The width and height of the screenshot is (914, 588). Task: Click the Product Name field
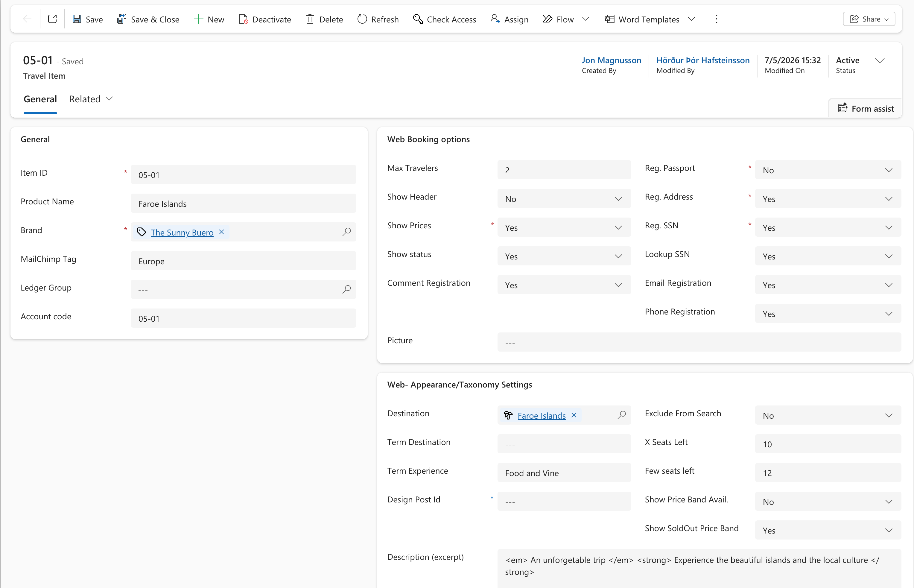click(244, 203)
